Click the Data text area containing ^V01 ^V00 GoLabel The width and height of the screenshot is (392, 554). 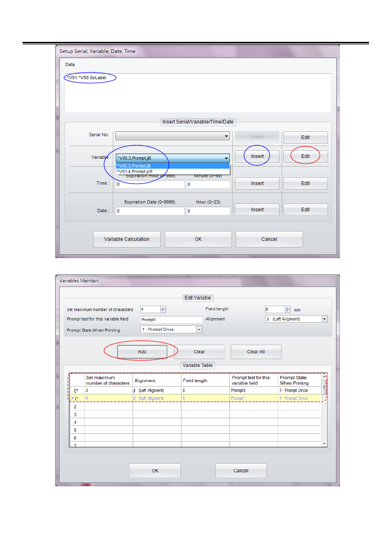click(x=198, y=93)
